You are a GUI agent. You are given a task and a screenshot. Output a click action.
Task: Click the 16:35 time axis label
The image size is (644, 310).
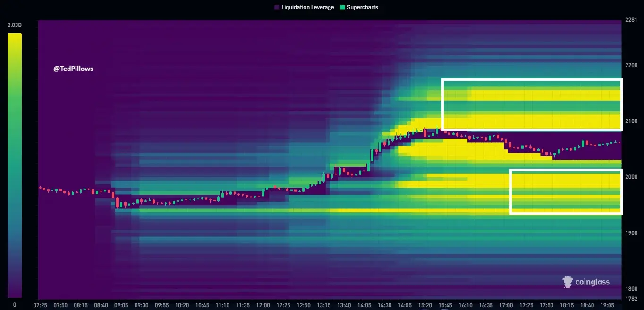tap(486, 305)
